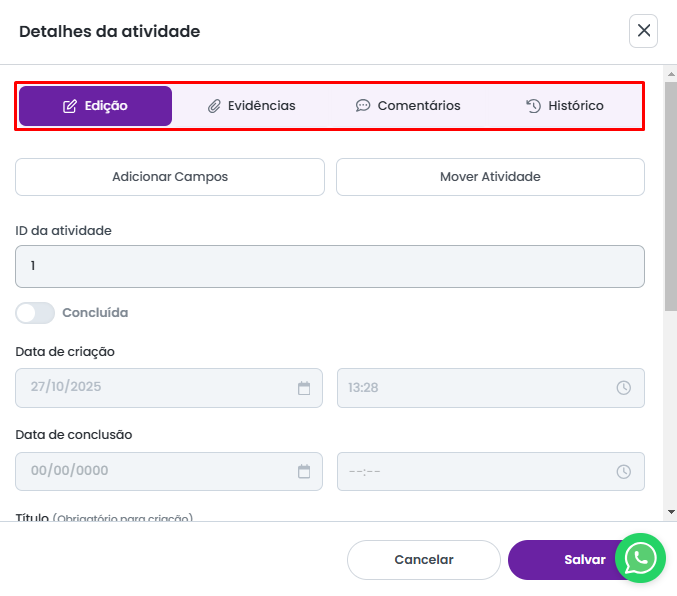Click the scrollbar down arrow

pyautogui.click(x=670, y=511)
